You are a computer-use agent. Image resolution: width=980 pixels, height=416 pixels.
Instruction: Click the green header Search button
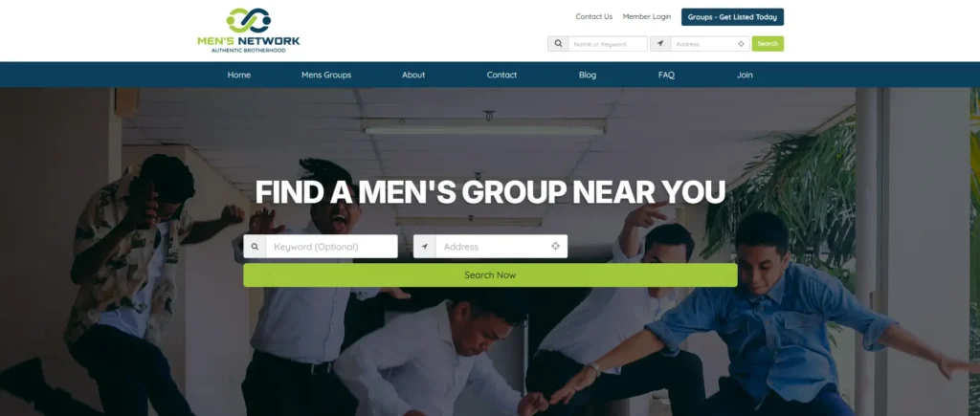768,44
